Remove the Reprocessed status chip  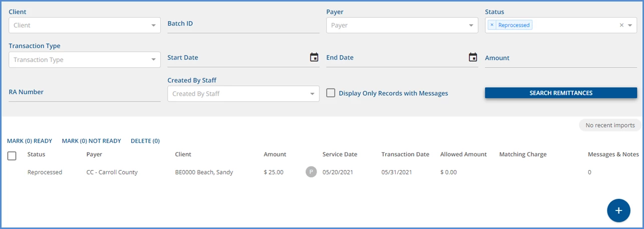[492, 25]
